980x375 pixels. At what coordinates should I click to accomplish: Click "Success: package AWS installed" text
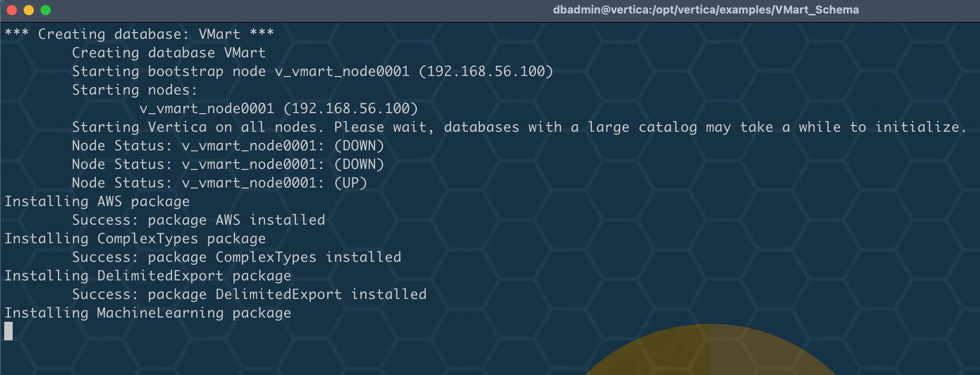pyautogui.click(x=198, y=220)
